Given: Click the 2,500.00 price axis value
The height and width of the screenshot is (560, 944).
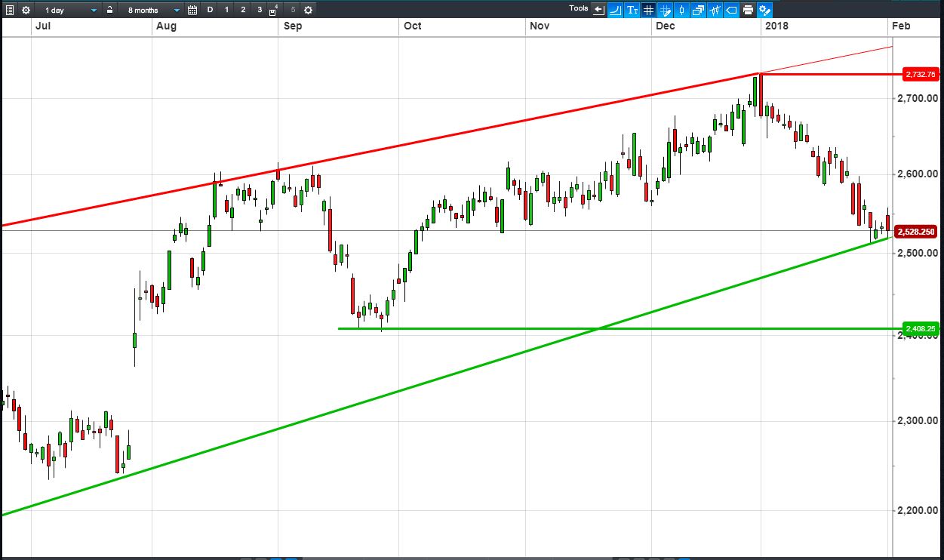Looking at the screenshot, I should point(918,253).
